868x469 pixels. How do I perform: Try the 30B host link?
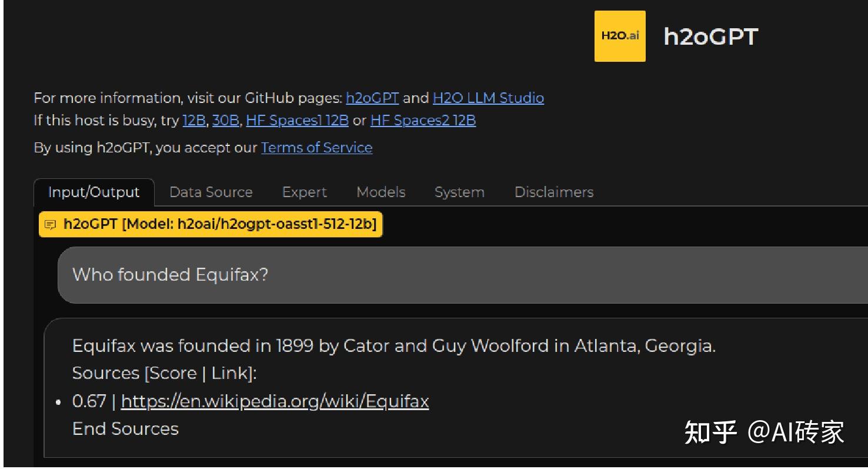click(x=226, y=121)
